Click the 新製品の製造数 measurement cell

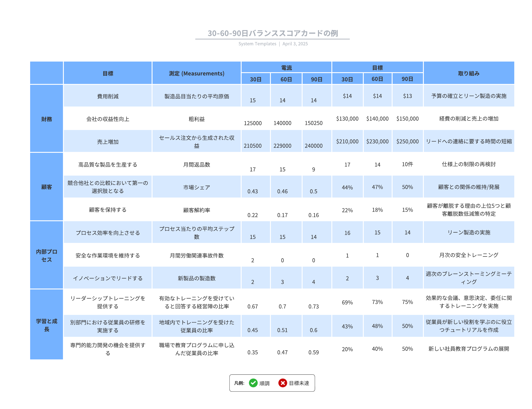[197, 278]
